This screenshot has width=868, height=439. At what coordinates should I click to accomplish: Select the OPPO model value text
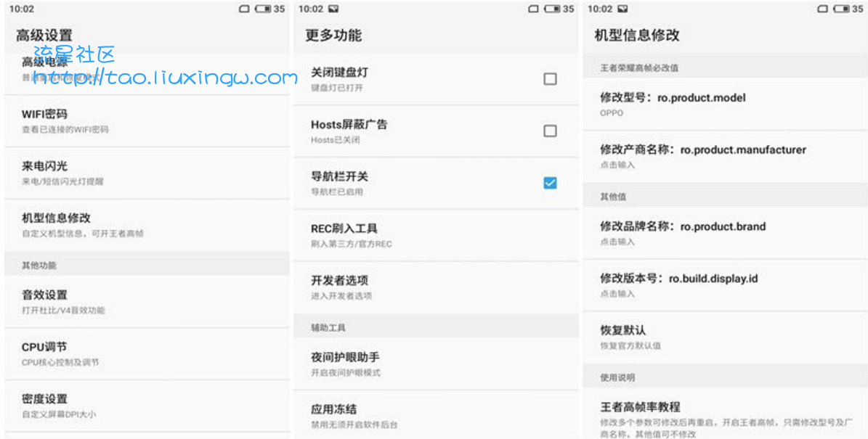tap(611, 112)
